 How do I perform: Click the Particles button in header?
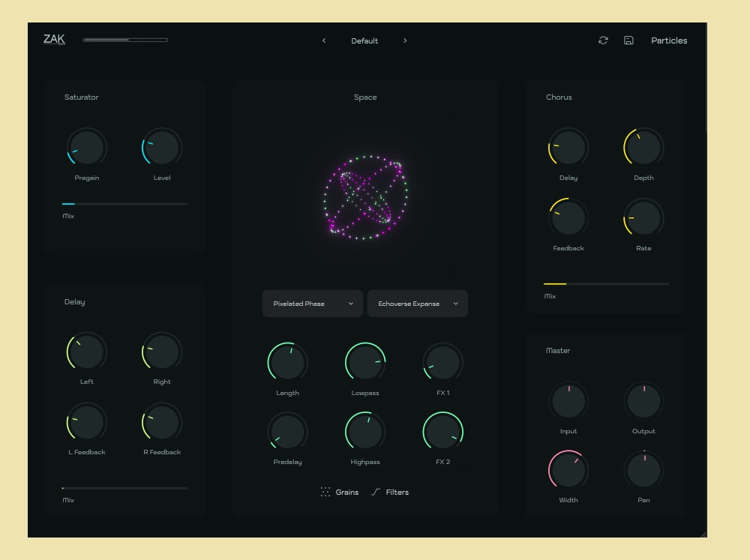pyautogui.click(x=669, y=40)
